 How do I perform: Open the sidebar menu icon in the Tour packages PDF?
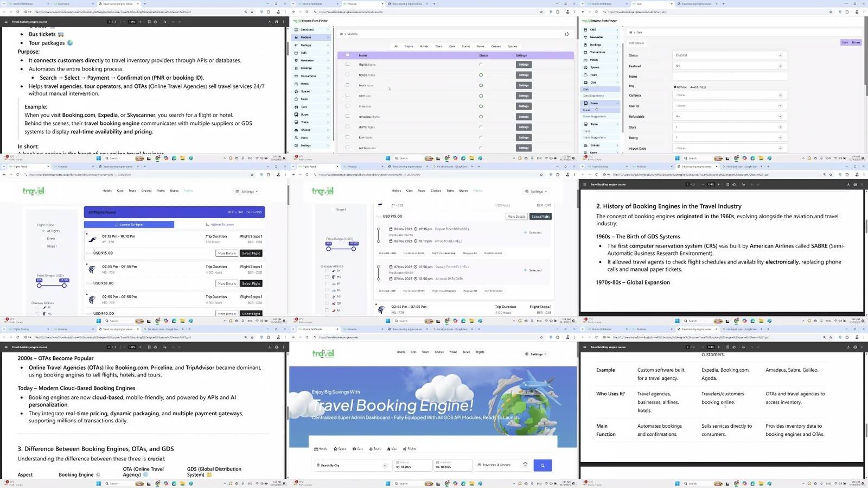pyautogui.click(x=6, y=22)
